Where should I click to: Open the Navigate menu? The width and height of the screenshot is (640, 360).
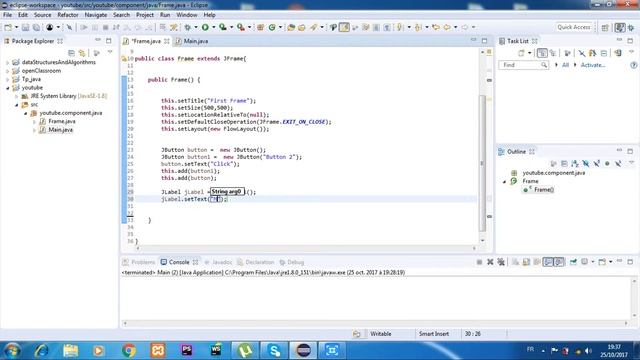point(96,15)
